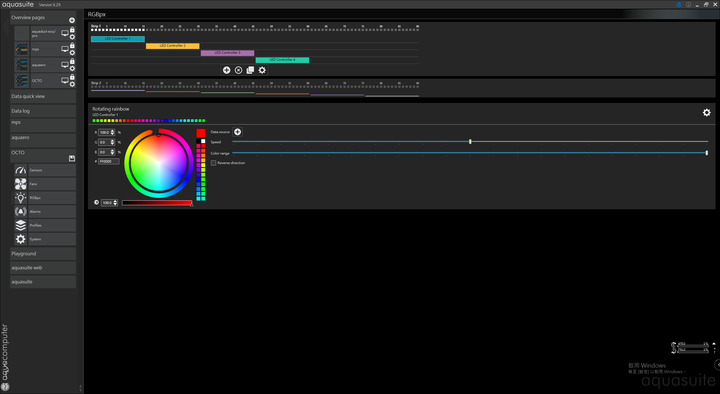Screen dimensions: 720x394
Task: Adjust the Color range slider handle
Action: click(707, 153)
